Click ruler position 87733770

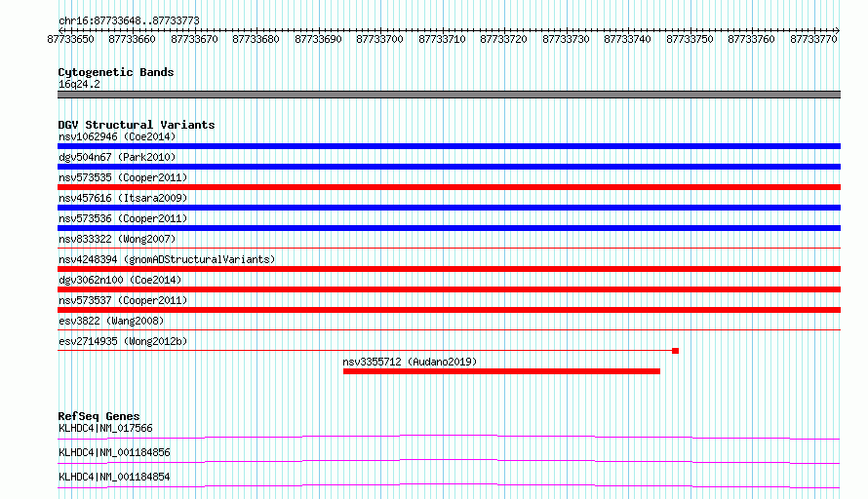813,39
